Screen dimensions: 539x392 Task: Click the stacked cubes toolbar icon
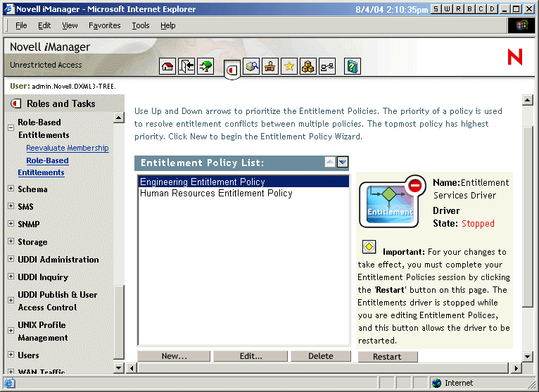(x=308, y=66)
